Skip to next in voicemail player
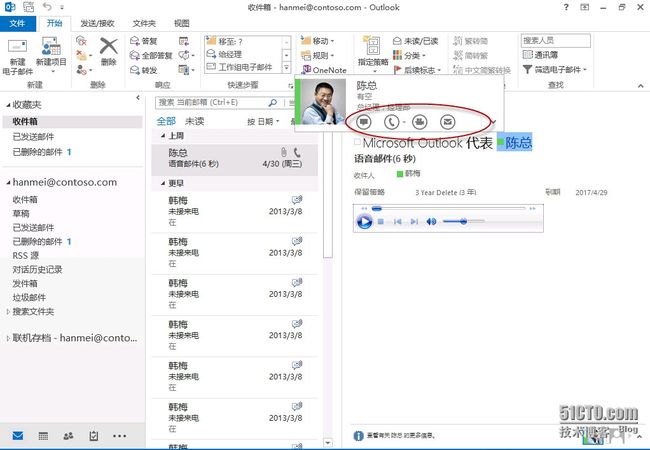 coord(414,222)
